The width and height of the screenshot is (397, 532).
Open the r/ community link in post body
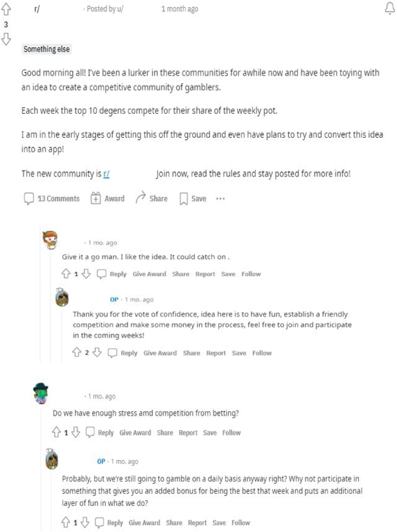pos(106,174)
